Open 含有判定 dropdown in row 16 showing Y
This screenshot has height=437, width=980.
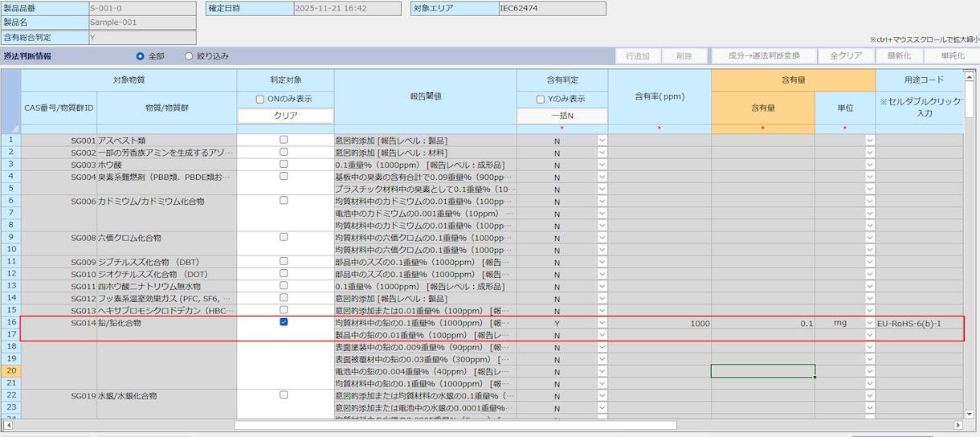602,323
